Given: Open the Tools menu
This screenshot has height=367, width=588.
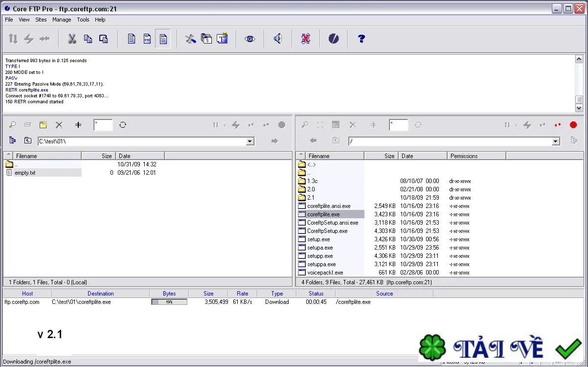Looking at the screenshot, I should (x=83, y=20).
